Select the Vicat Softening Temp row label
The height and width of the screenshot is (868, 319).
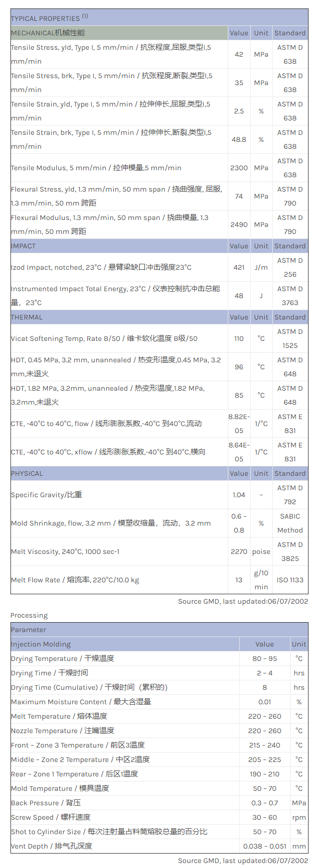[x=104, y=338]
